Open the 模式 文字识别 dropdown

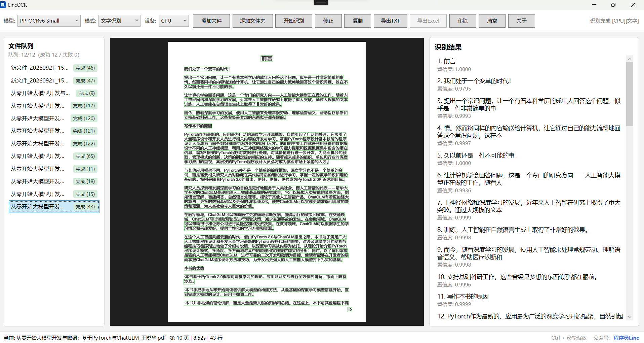pos(119,21)
